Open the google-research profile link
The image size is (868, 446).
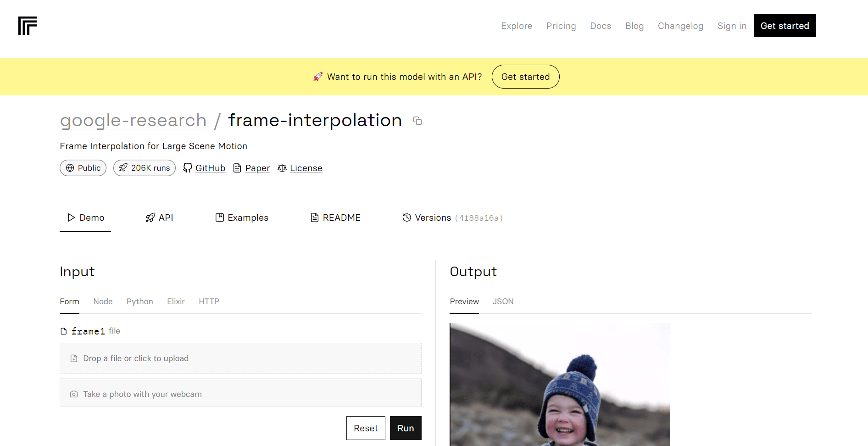tap(133, 120)
